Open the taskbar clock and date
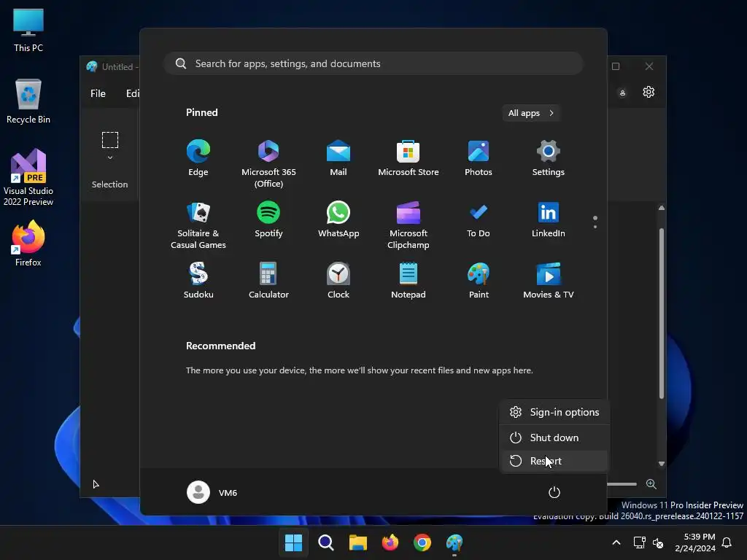Viewport: 747px width, 560px height. pyautogui.click(x=695, y=542)
